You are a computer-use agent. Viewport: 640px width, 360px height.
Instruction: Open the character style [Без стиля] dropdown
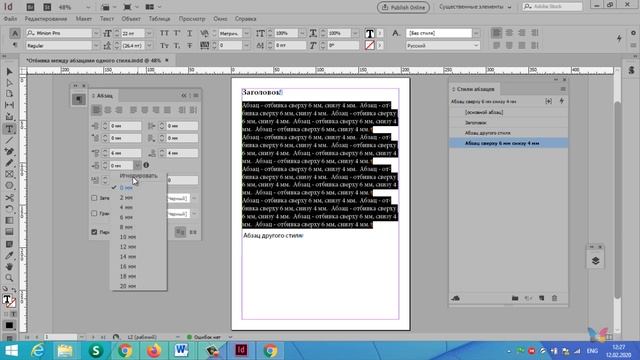476,33
